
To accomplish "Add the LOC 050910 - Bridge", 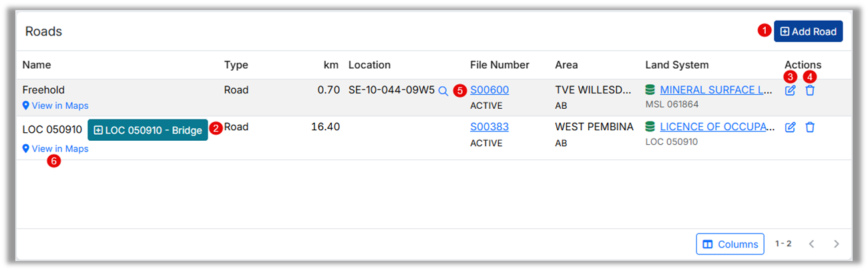I will tap(148, 130).
